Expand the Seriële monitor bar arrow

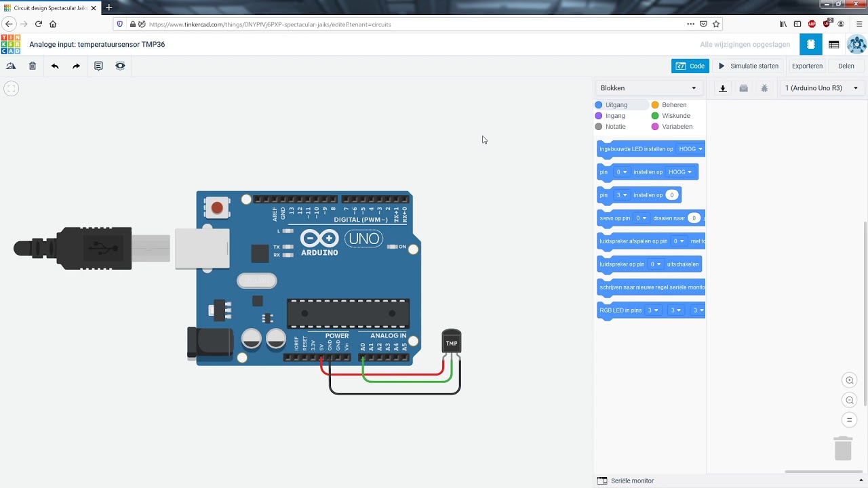(861, 481)
